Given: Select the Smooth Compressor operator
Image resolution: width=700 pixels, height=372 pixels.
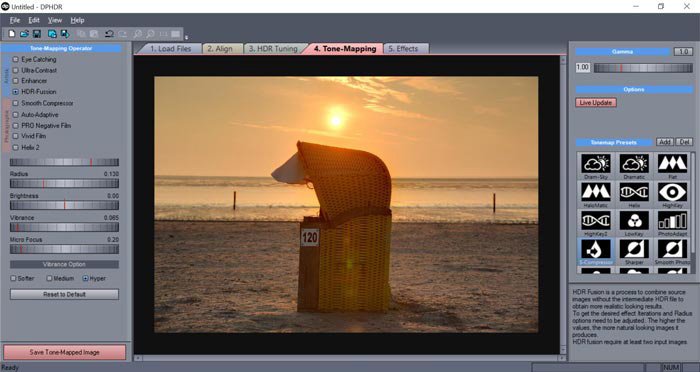Looking at the screenshot, I should [43, 103].
